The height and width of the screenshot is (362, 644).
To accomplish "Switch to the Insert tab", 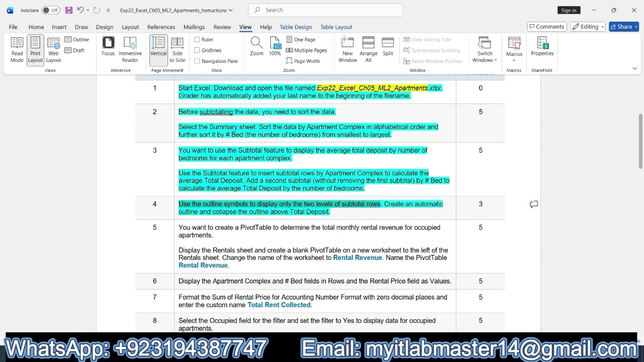I will 59,27.
